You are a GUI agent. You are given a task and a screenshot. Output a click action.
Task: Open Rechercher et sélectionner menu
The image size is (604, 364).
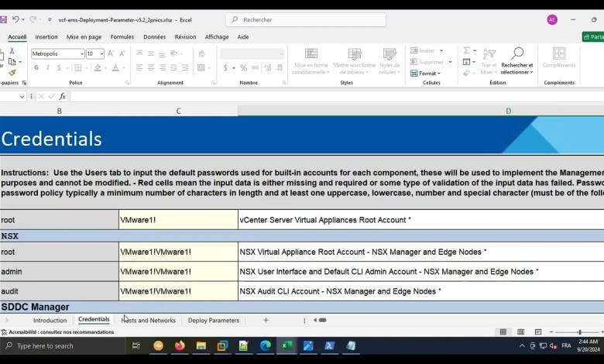(517, 61)
